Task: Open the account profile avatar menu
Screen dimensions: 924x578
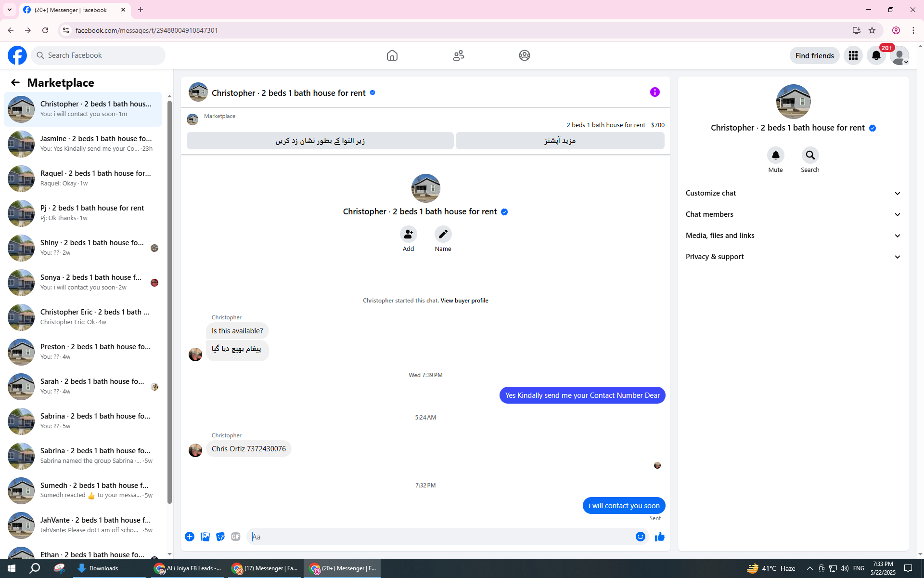Action: 899,55
